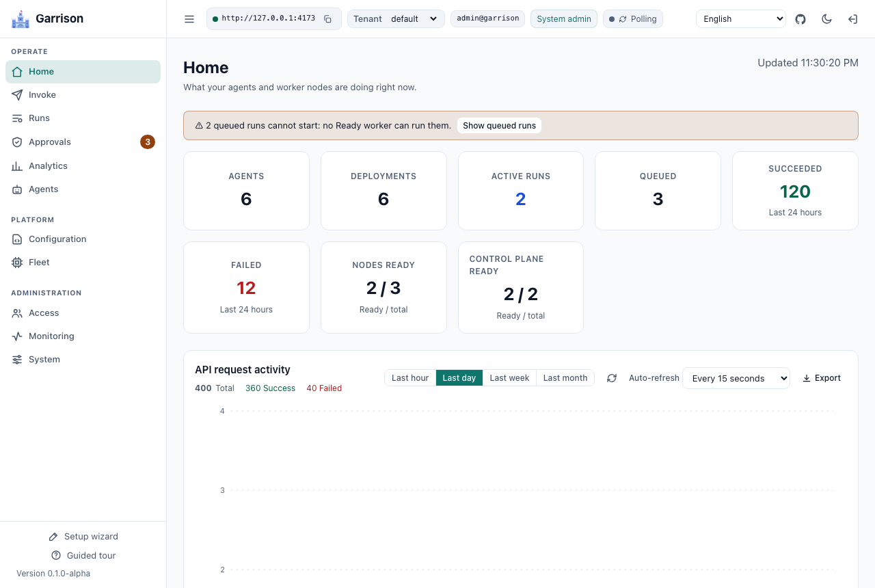Click the Polling status label
This screenshot has width=875, height=588.
644,19
